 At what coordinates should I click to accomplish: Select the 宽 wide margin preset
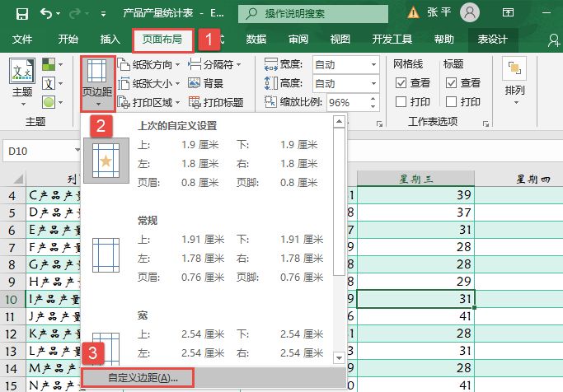(207, 337)
